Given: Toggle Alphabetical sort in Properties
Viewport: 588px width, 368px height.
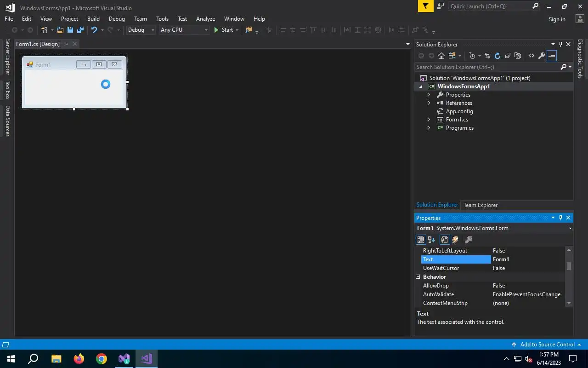Looking at the screenshot, I should pyautogui.click(x=431, y=240).
